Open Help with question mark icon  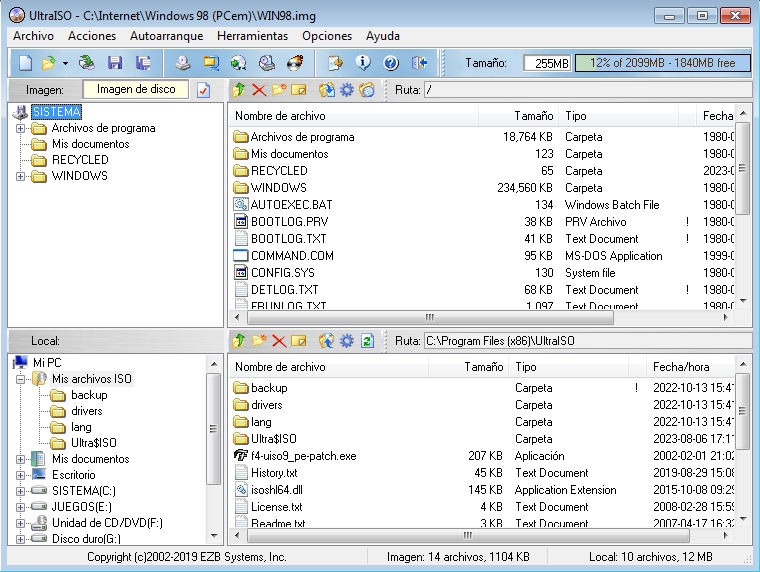pos(391,63)
